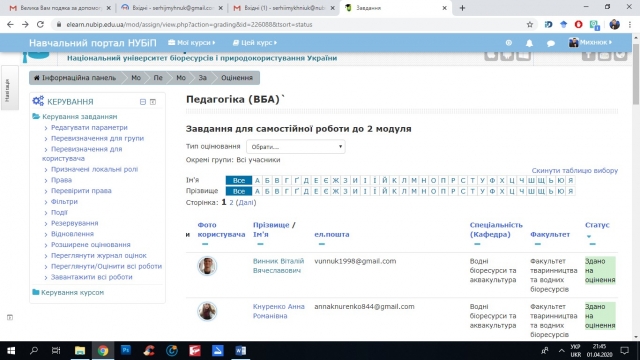Open Винник Віталій Вячеславович profile

278,266
